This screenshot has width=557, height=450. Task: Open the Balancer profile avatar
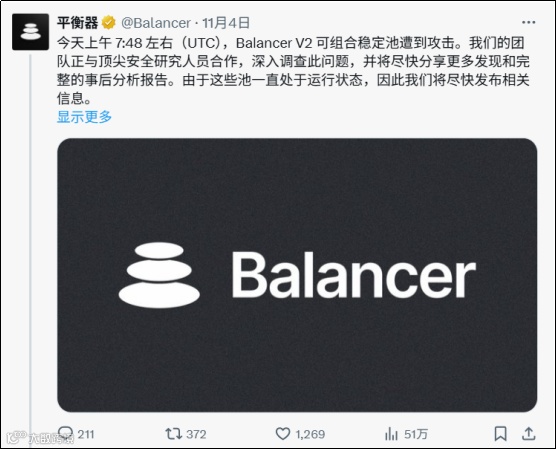click(x=31, y=32)
